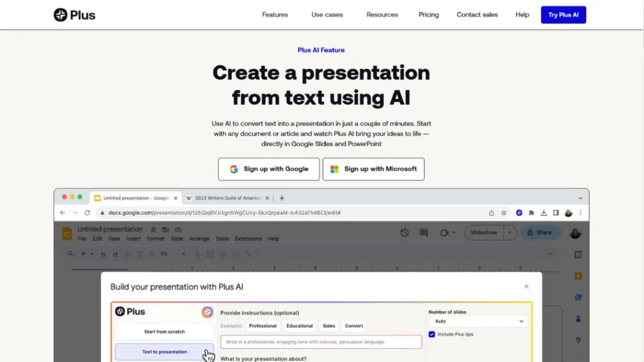Screen dimensions: 644x362
Task: Click the blue Plus AI extension icon
Action: 519,212
